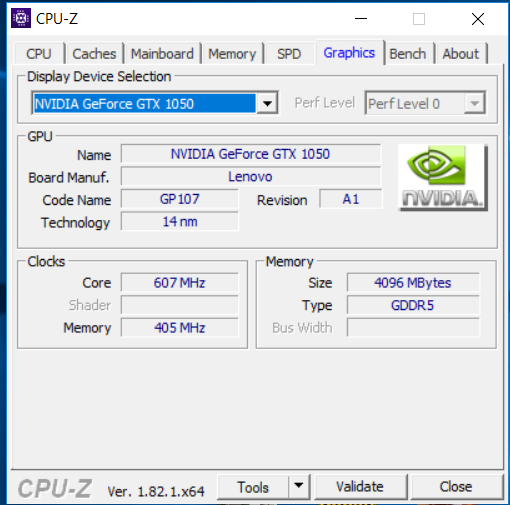Click the GP107 code name value
510x505 pixels.
point(180,199)
